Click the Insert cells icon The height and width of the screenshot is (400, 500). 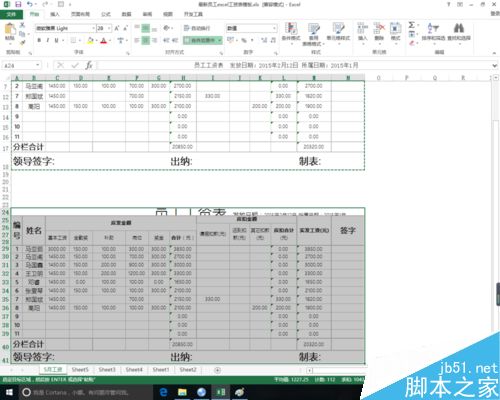(x=362, y=29)
